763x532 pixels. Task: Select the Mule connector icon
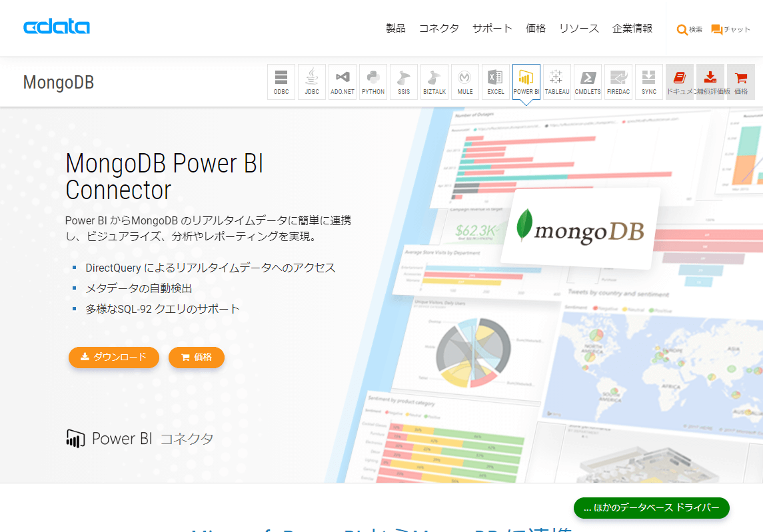[465, 82]
